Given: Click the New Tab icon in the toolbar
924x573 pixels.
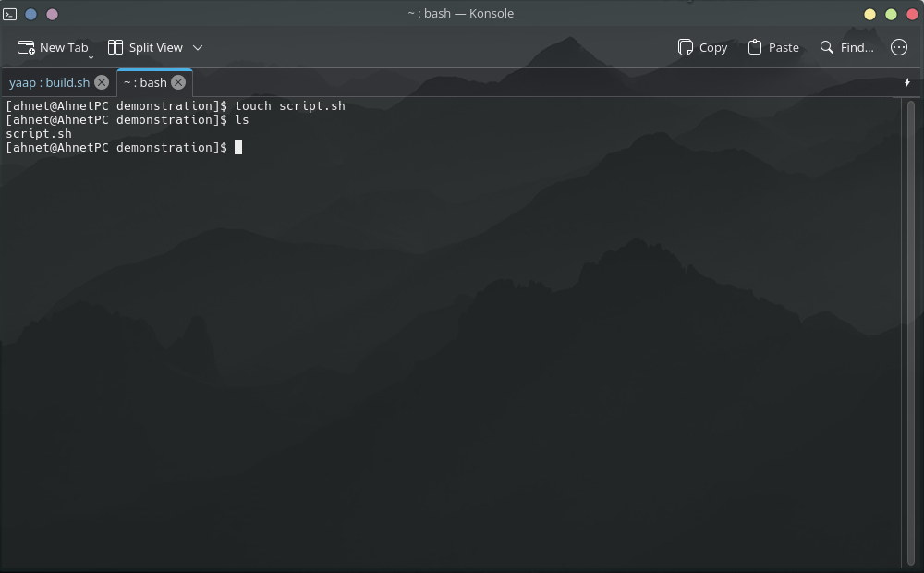Looking at the screenshot, I should click(x=26, y=46).
